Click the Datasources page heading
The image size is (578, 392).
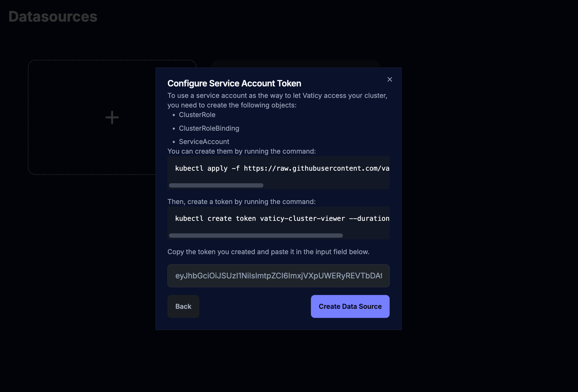(53, 17)
